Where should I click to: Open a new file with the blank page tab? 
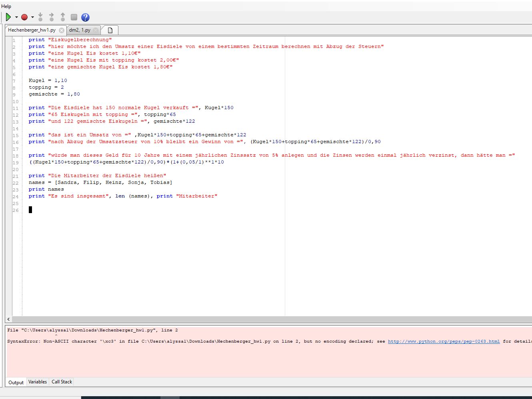(x=110, y=30)
